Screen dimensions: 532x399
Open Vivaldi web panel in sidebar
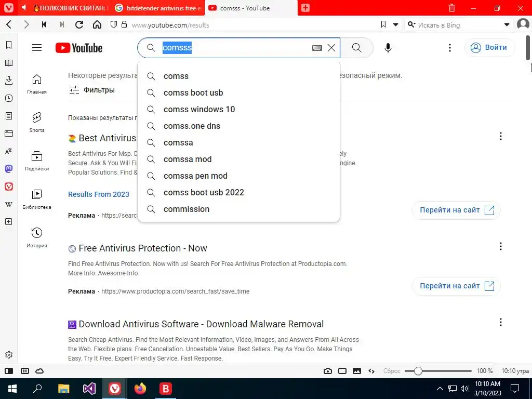pos(9,187)
